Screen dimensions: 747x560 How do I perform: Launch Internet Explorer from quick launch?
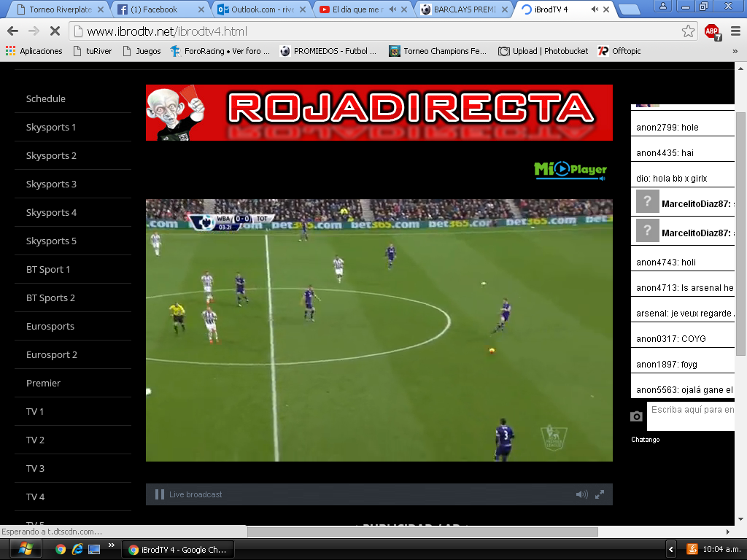[77, 550]
